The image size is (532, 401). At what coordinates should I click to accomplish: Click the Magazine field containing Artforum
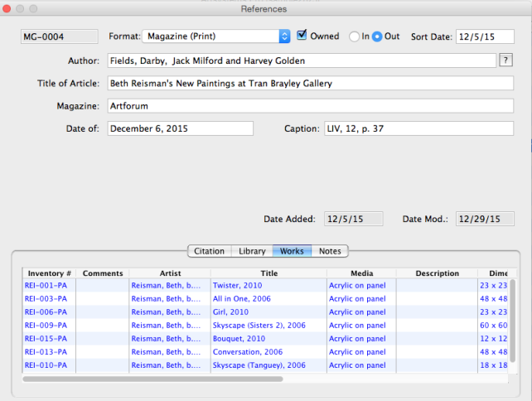pos(310,106)
